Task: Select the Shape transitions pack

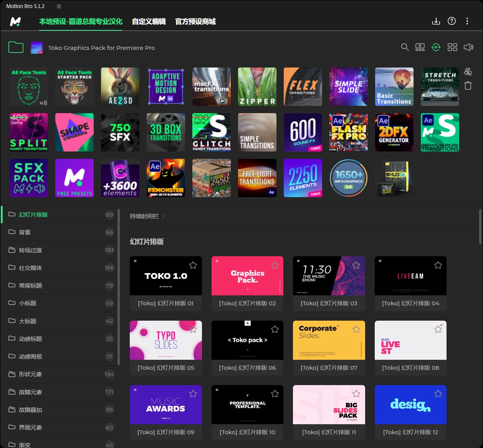Action: coord(74,132)
